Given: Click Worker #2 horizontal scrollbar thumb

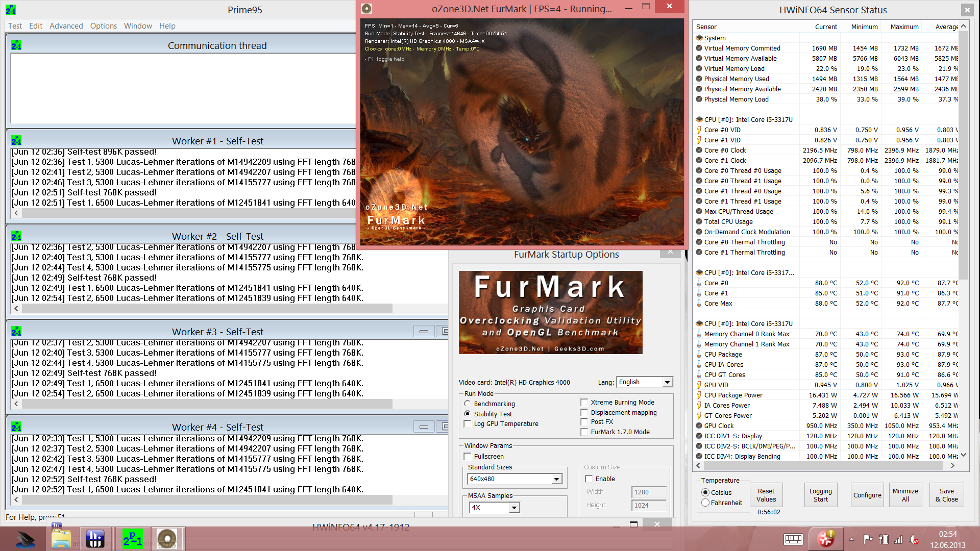Looking at the screenshot, I should [207, 308].
